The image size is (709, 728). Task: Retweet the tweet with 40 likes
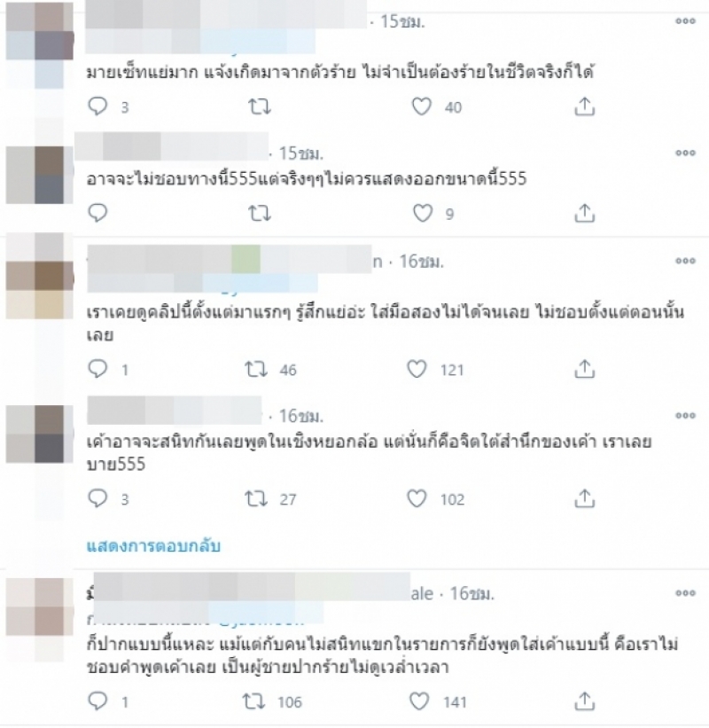(259, 106)
